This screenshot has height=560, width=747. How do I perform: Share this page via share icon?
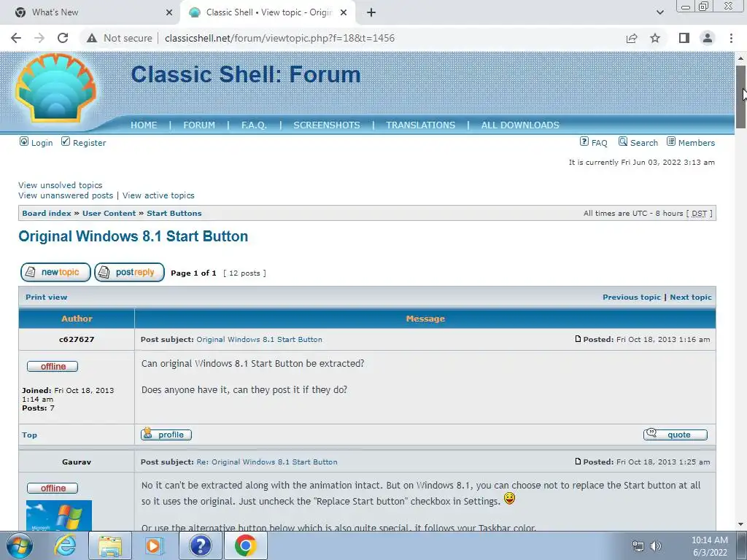632,38
